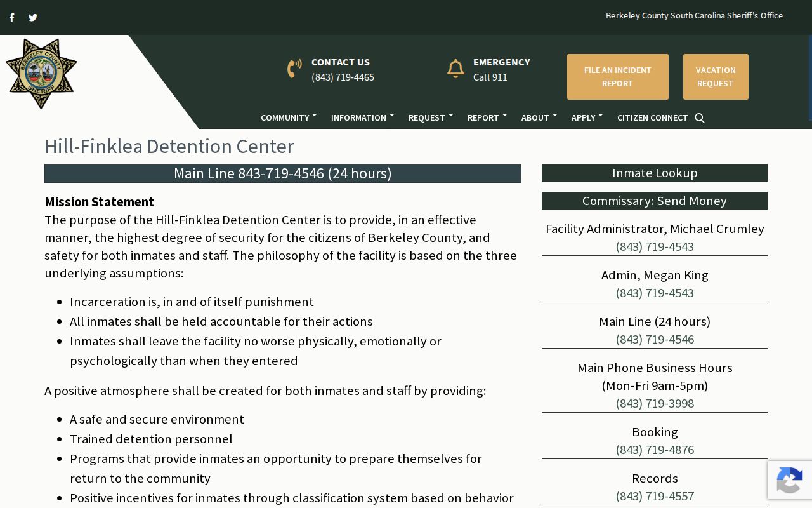Viewport: 812px width, 508px height.
Task: Click the Booking number (843) 719-4876
Action: tap(655, 450)
